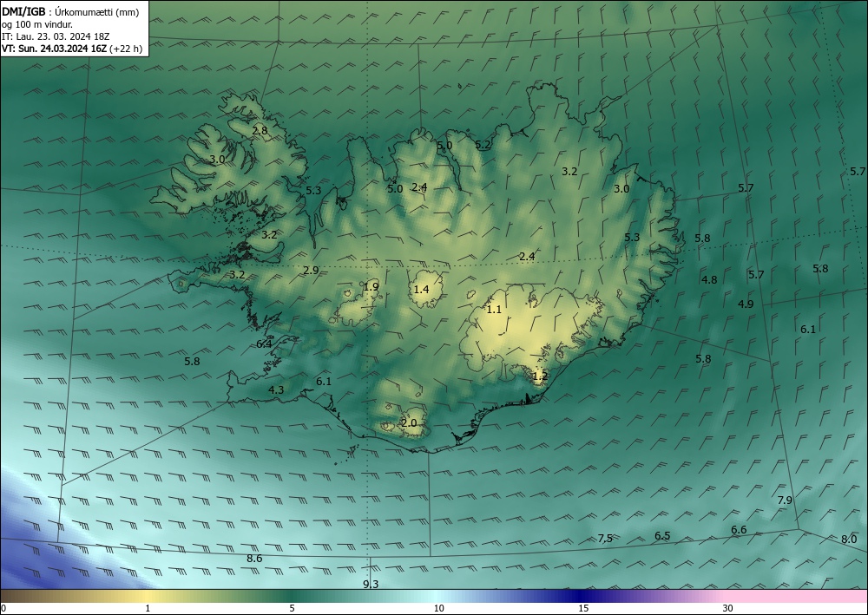Click the 'og 100 m vindur.' subtitle line
Image resolution: width=868 pixels, height=615 pixels.
click(37, 24)
